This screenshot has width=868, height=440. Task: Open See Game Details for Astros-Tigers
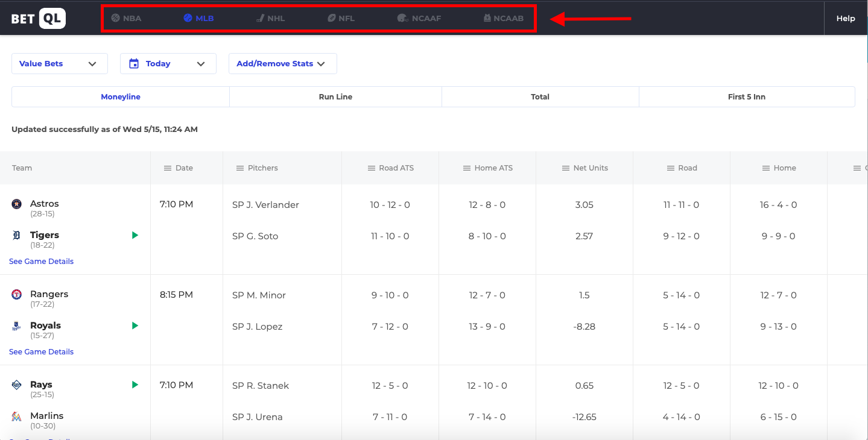[41, 261]
